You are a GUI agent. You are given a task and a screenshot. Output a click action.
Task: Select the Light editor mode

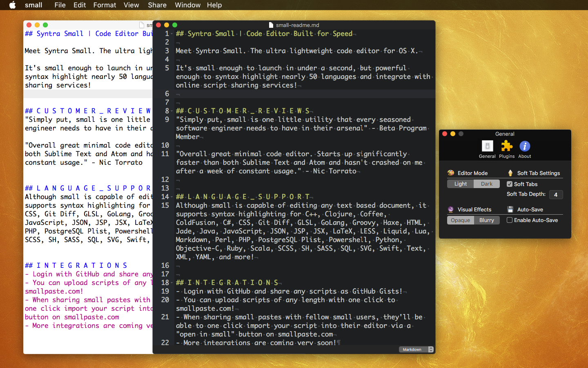pyautogui.click(x=461, y=184)
